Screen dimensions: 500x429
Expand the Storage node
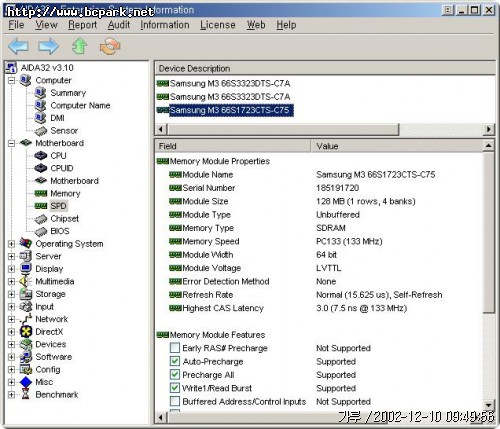[11, 294]
